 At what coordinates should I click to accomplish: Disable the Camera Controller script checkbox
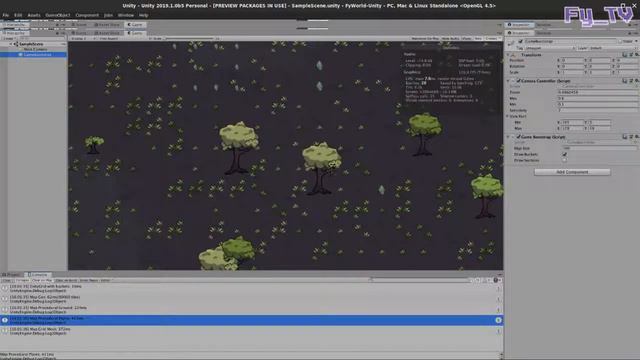pyautogui.click(x=518, y=81)
